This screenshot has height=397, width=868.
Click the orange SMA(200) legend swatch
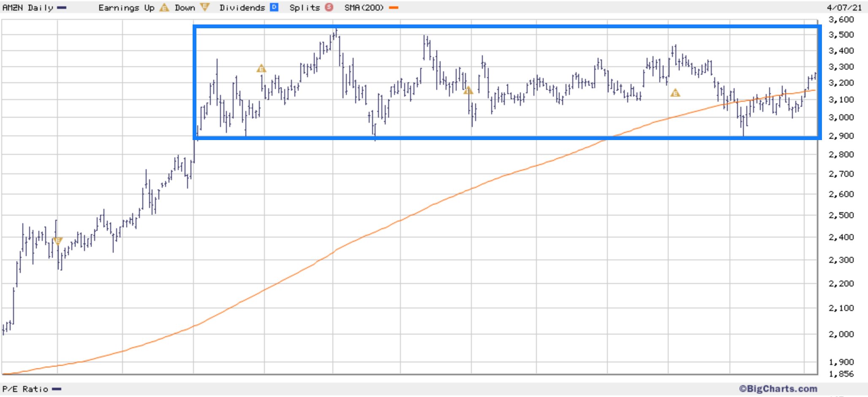[394, 8]
